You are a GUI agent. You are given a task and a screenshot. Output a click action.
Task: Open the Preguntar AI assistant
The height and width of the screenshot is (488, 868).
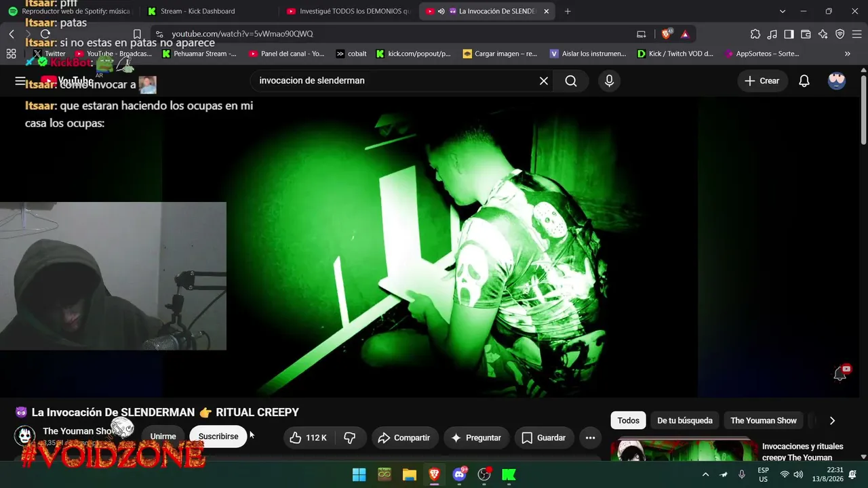pyautogui.click(x=476, y=438)
